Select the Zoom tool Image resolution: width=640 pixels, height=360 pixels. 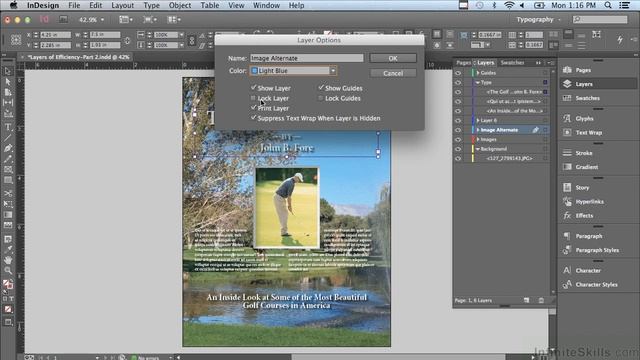pyautogui.click(x=8, y=270)
